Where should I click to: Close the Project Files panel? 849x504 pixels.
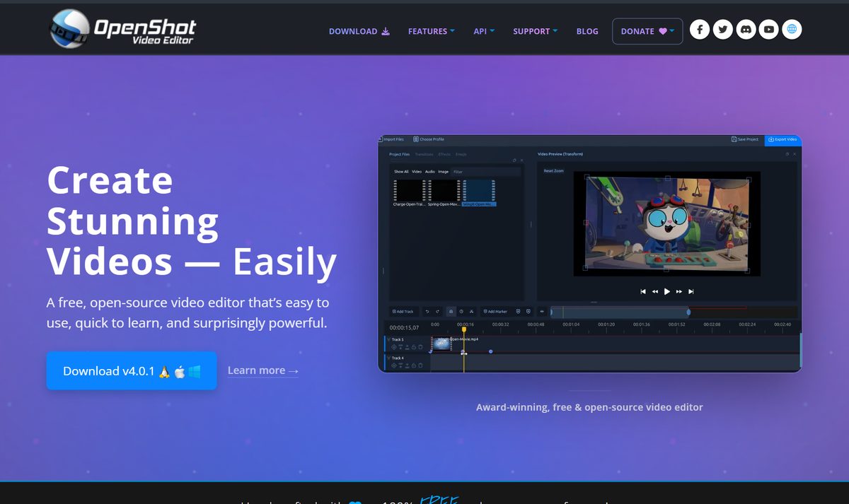coord(522,160)
